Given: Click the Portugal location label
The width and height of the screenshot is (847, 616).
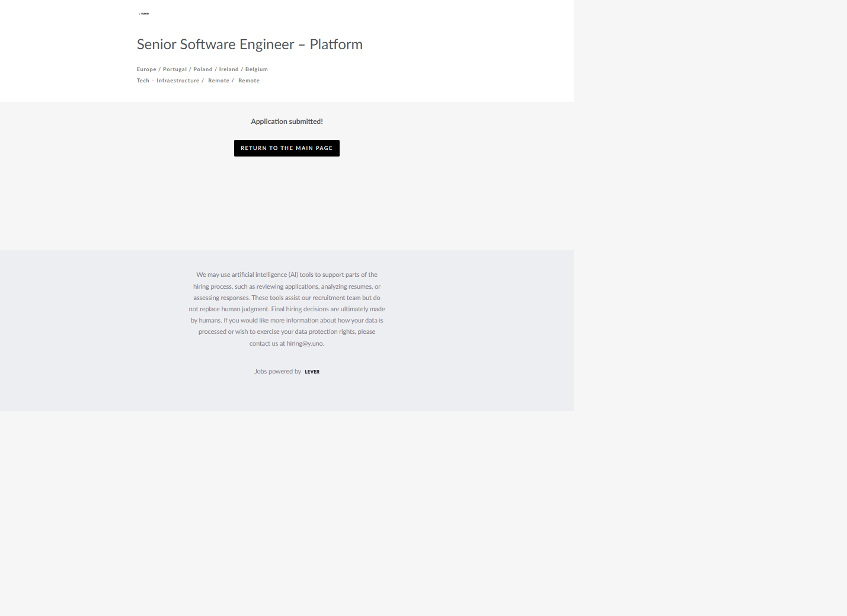Looking at the screenshot, I should pos(175,69).
